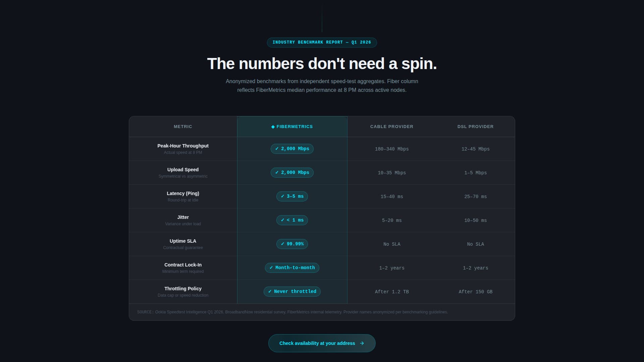Select the diamond icon next to FIBERMETRICS

pos(273,127)
